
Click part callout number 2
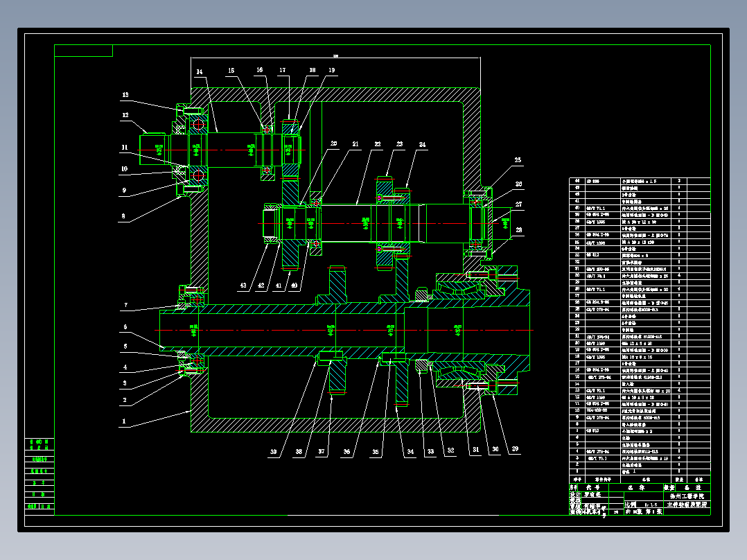click(125, 400)
